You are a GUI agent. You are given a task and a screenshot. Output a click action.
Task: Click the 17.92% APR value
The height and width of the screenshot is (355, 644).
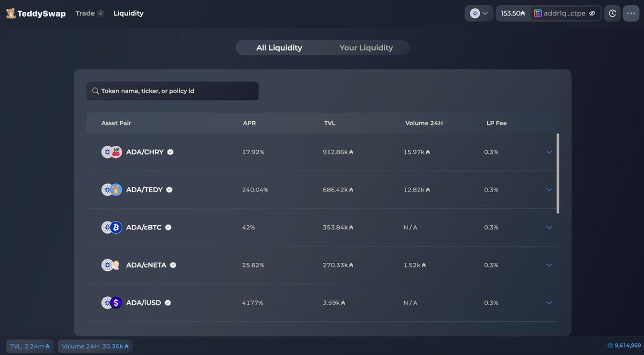click(253, 152)
